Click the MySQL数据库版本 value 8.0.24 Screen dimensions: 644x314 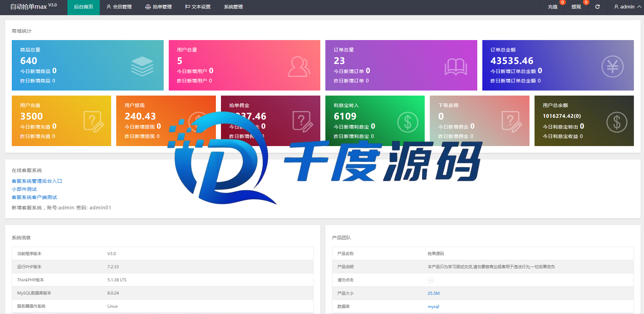[x=113, y=293]
